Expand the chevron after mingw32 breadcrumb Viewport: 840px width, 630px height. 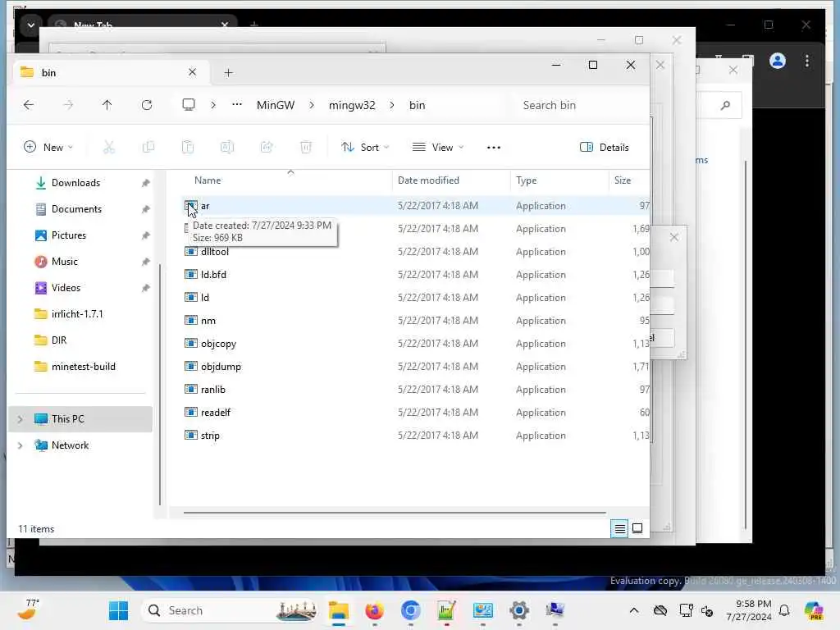[392, 105]
